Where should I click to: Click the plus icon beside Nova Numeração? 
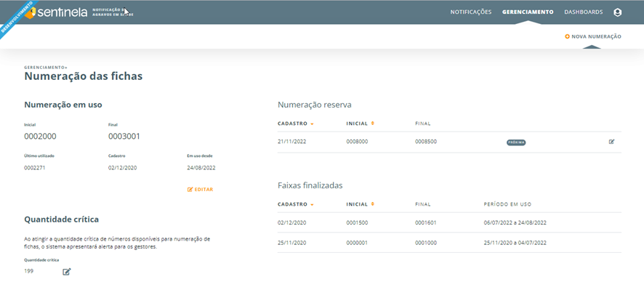click(x=567, y=36)
